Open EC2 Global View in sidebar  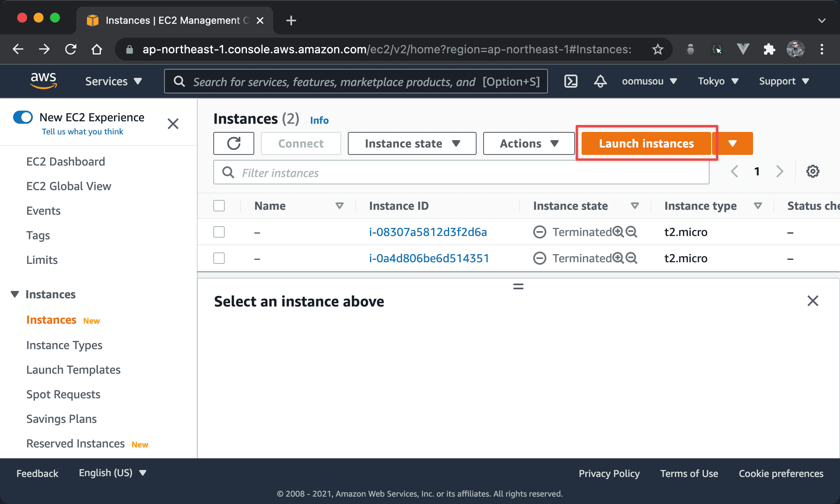(x=68, y=186)
